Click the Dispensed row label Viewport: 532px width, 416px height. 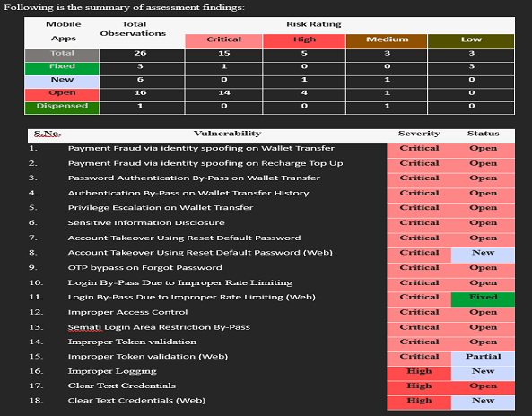[62, 108]
